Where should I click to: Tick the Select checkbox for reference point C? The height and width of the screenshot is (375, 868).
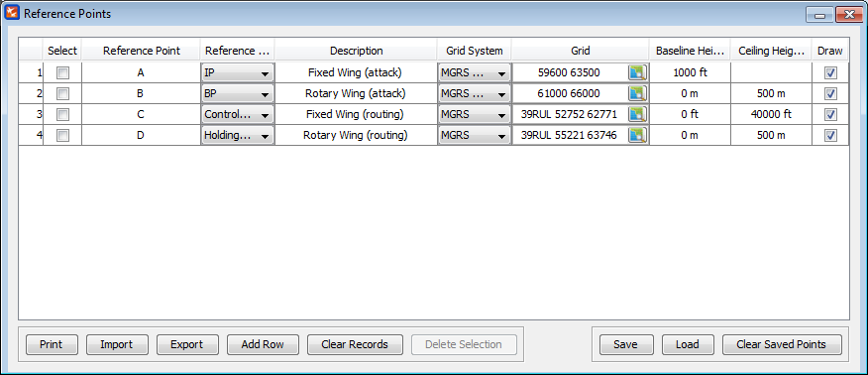coord(63,115)
